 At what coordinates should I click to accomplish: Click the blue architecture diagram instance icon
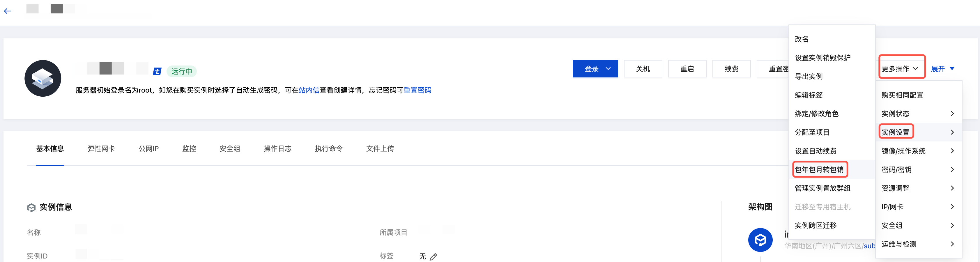pos(760,240)
